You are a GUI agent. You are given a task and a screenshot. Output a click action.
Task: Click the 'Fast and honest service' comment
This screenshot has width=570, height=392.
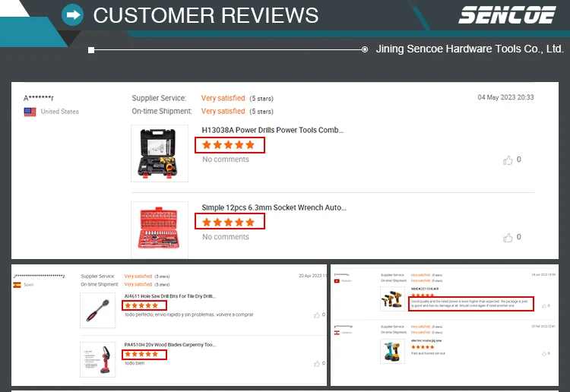point(428,353)
